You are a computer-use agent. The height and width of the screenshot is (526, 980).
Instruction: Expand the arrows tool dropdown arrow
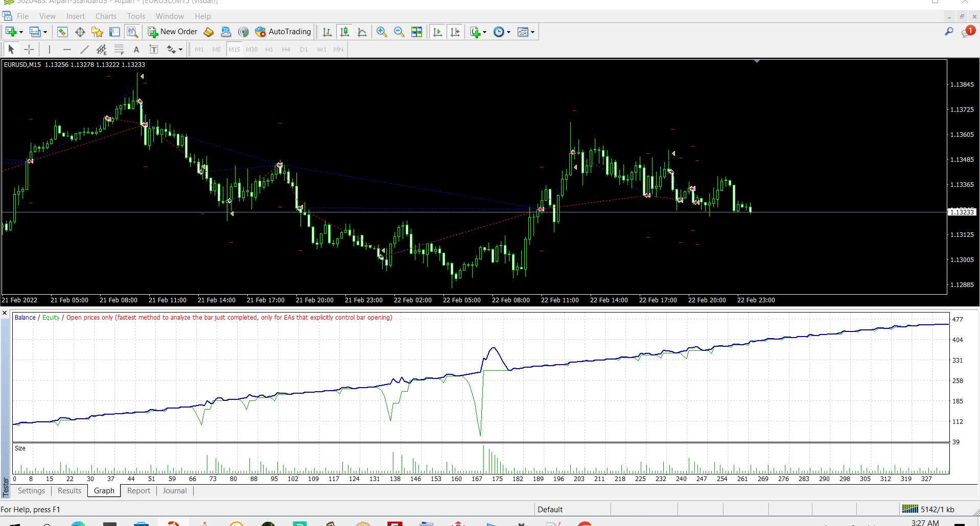pyautogui.click(x=180, y=50)
